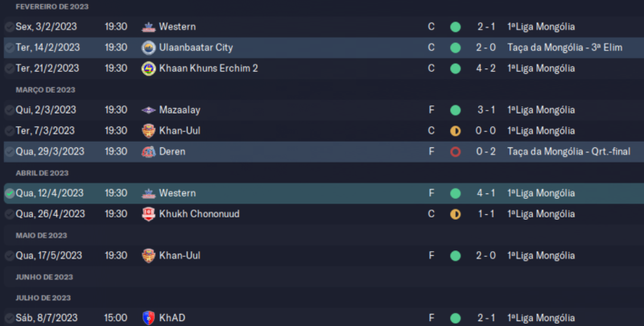Click the Khukh Chononuud club badge
Image resolution: width=644 pixels, height=326 pixels.
tap(148, 214)
